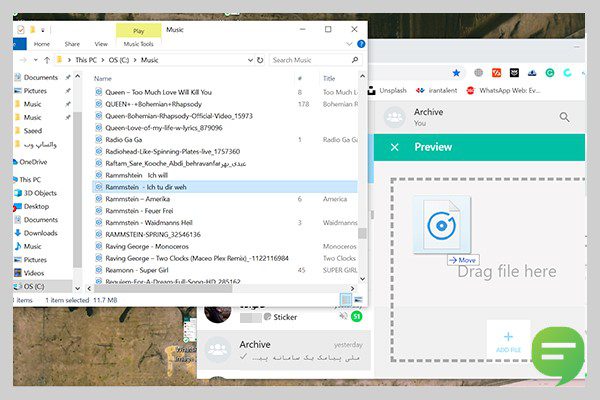Select This PC in address breadcrumb
Viewport: 600px width, 400px height.
pos(86,60)
